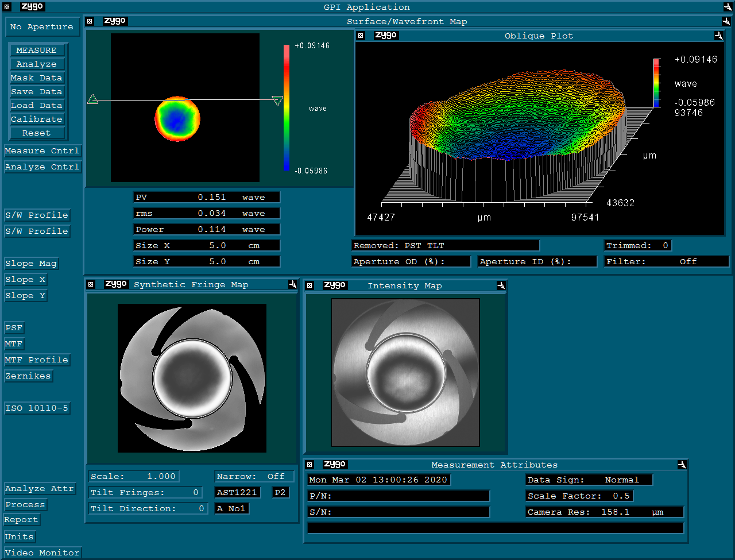The image size is (735, 560).
Task: Click the P/N input field
Action: tap(399, 496)
